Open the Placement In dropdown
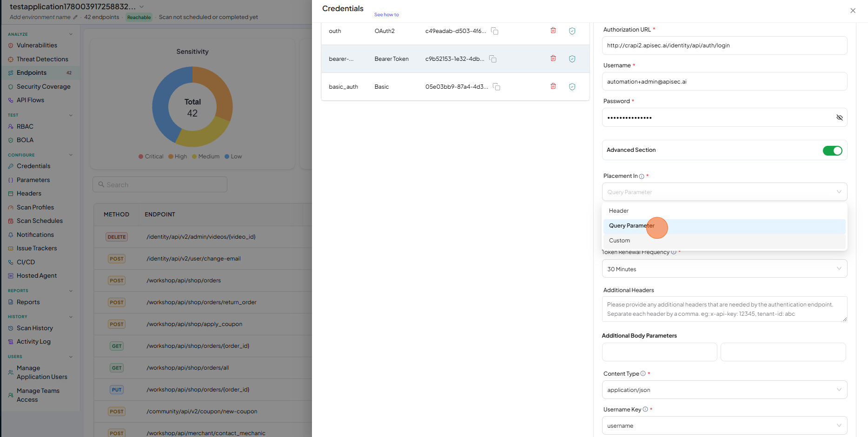This screenshot has height=437, width=868. (724, 192)
